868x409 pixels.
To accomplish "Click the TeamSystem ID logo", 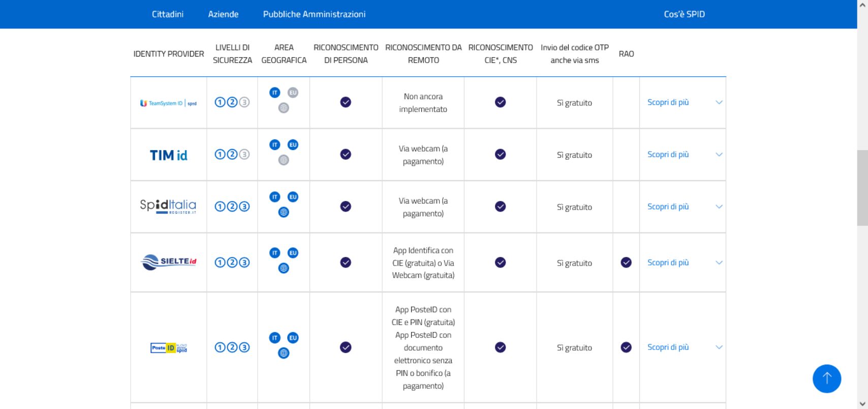I will point(168,103).
